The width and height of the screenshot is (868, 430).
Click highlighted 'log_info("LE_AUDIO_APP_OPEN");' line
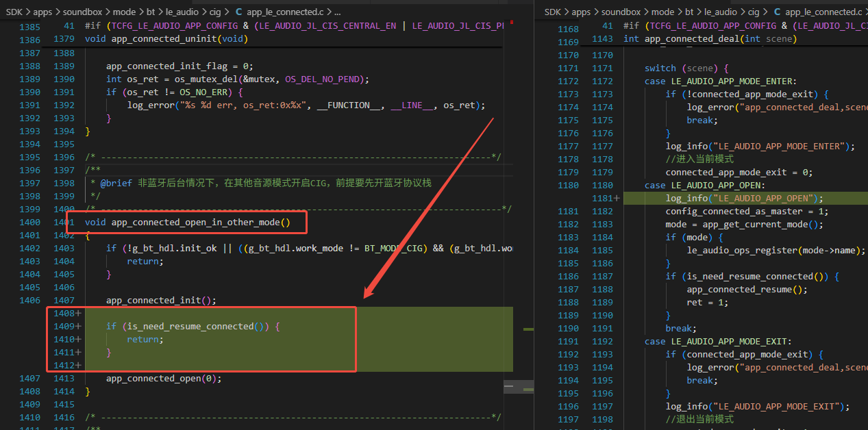(x=745, y=199)
